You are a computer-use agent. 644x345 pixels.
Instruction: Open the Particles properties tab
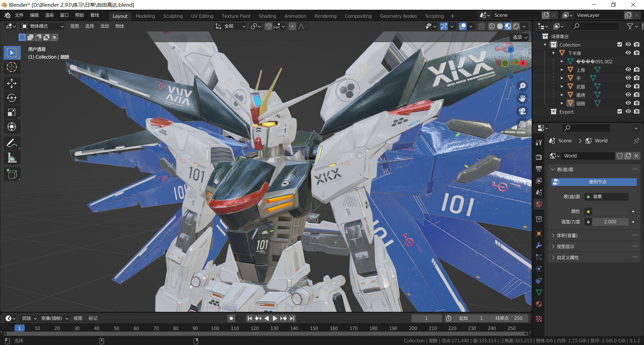(539, 257)
